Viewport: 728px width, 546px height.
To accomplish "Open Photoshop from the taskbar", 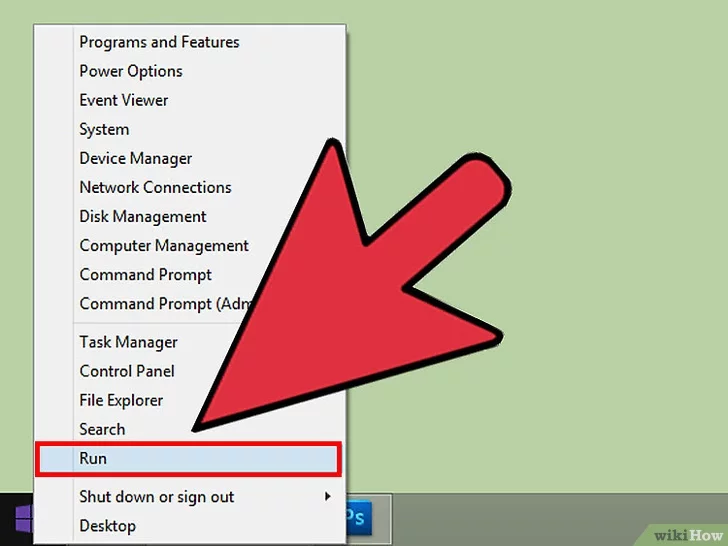I will pos(359,517).
